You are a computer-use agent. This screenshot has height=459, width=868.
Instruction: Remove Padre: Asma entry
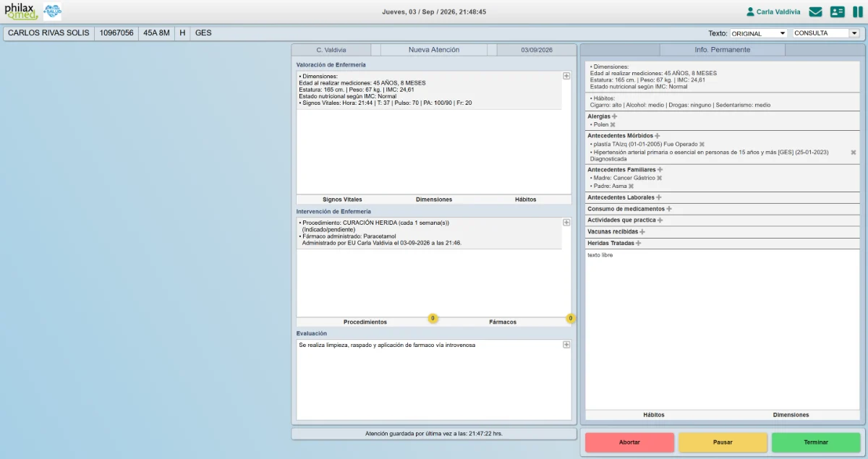pyautogui.click(x=631, y=186)
